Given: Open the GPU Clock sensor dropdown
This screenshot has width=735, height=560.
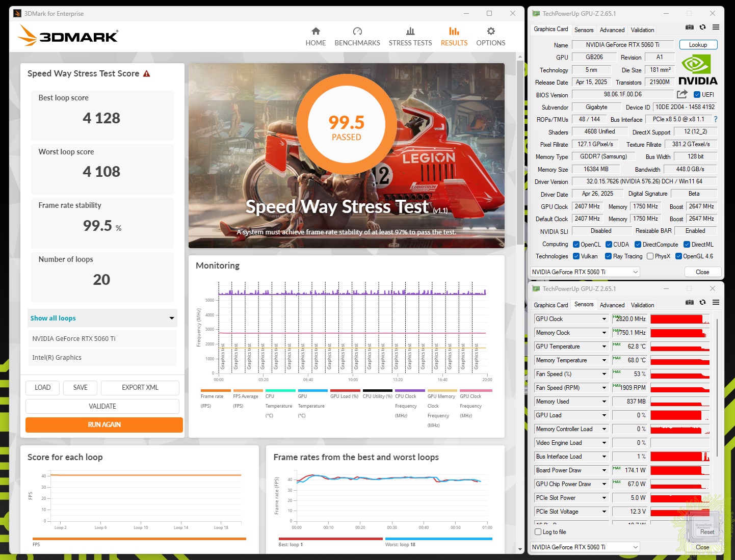Looking at the screenshot, I should pyautogui.click(x=604, y=319).
